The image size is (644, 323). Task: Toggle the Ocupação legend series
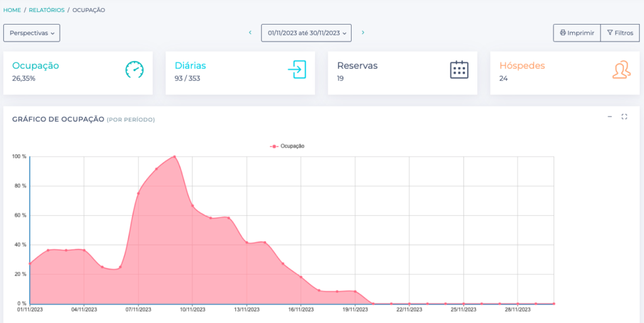(x=287, y=146)
